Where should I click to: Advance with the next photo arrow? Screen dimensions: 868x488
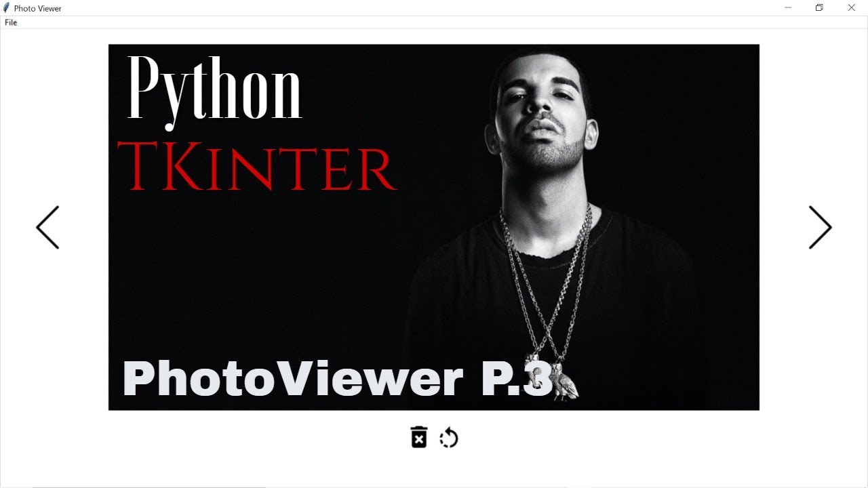pos(820,227)
